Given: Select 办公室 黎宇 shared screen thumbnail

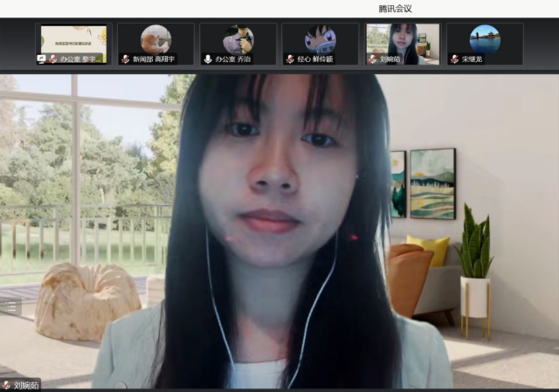Looking at the screenshot, I should pyautogui.click(x=73, y=40).
